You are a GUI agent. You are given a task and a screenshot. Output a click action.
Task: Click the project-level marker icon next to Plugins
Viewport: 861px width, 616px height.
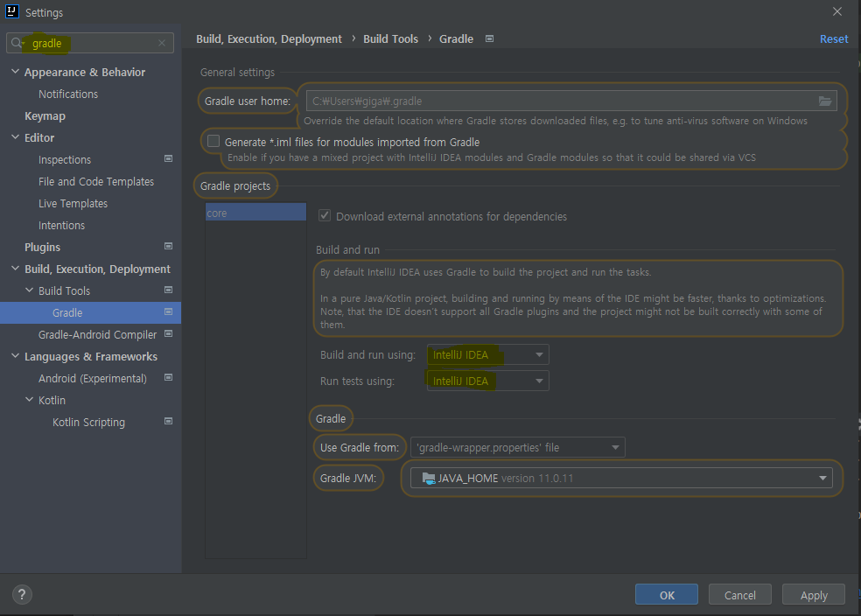click(x=169, y=247)
